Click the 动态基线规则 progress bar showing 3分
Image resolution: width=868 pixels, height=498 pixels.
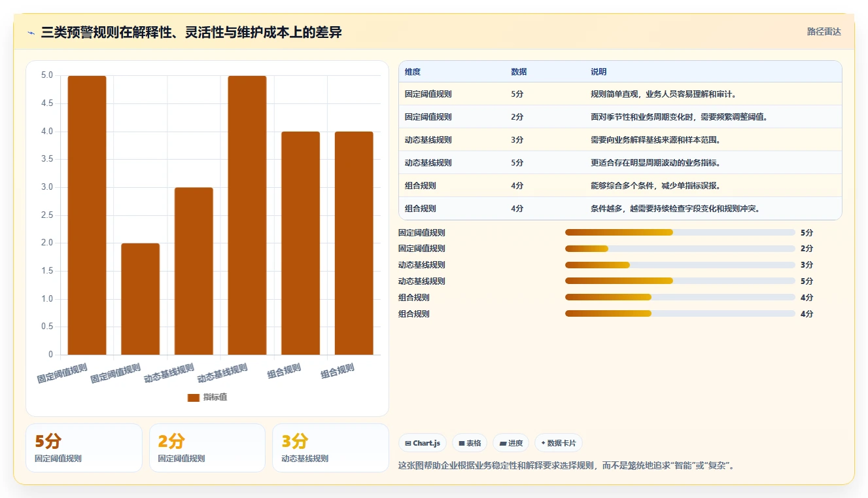point(680,265)
